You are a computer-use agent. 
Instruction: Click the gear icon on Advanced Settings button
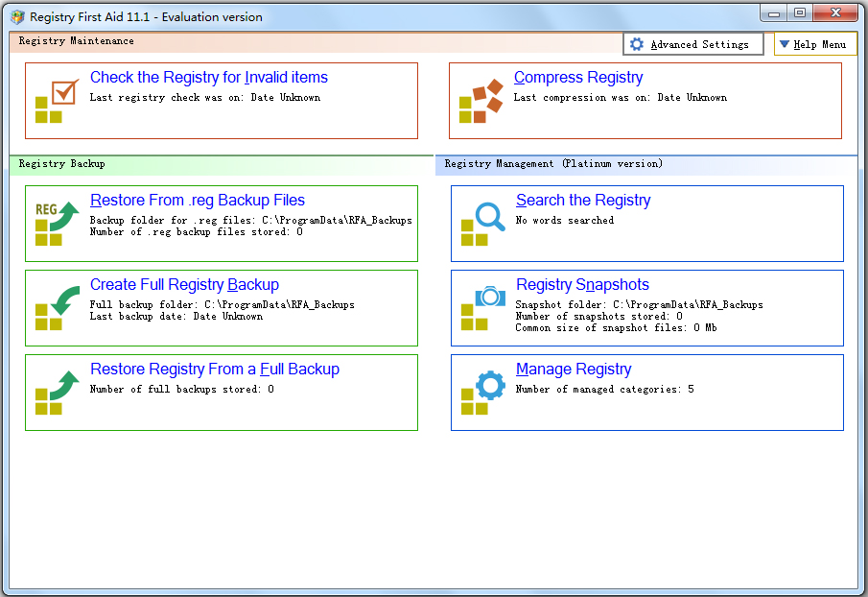pos(635,43)
